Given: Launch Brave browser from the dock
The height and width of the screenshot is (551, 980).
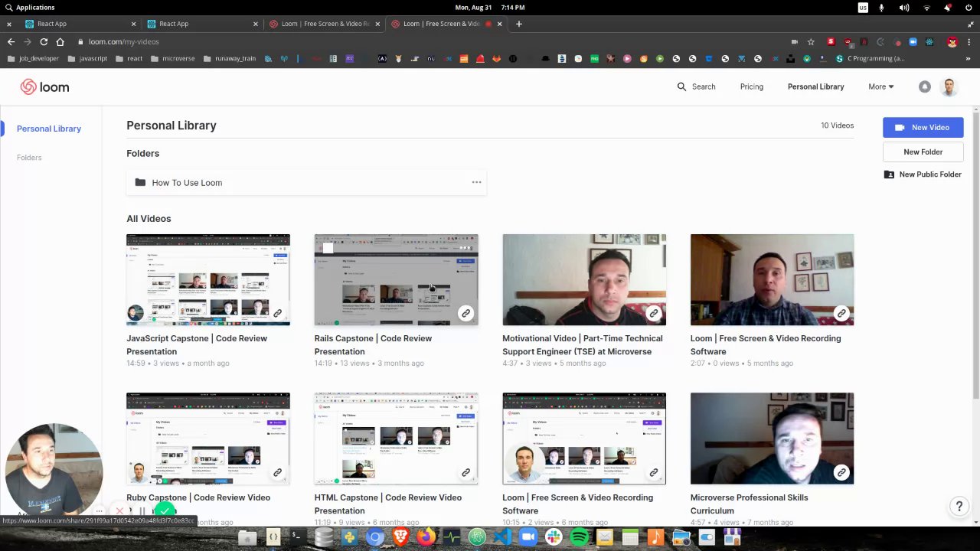Looking at the screenshot, I should tap(400, 537).
